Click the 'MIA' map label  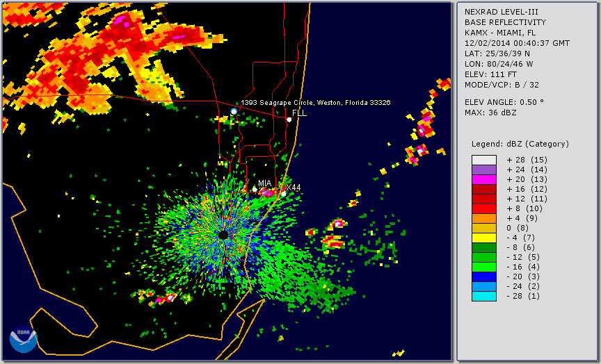coord(265,183)
